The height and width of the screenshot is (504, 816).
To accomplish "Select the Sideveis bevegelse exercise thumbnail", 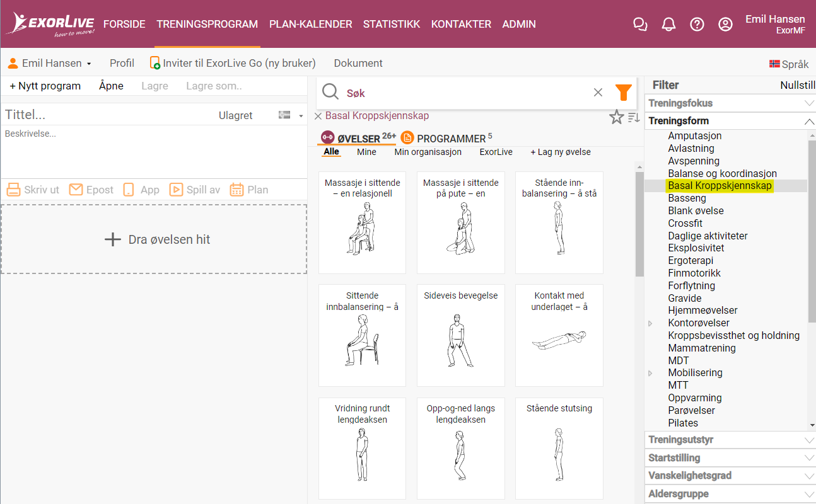I will pos(461,335).
